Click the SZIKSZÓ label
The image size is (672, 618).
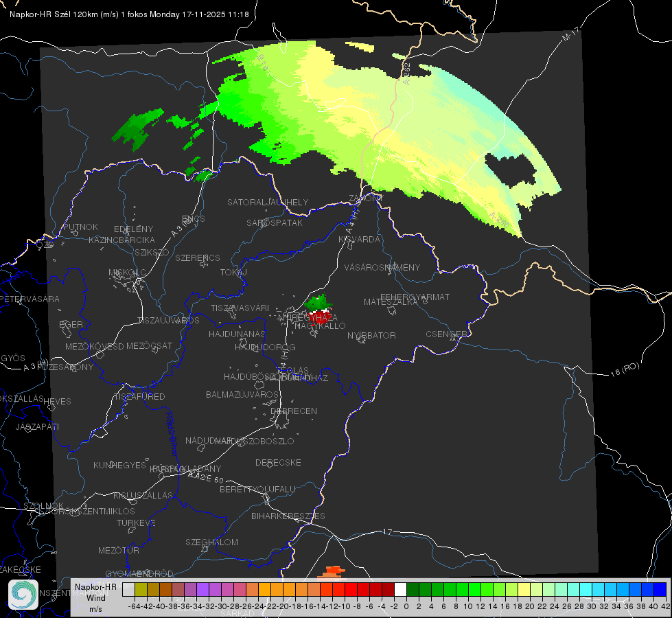pyautogui.click(x=152, y=252)
